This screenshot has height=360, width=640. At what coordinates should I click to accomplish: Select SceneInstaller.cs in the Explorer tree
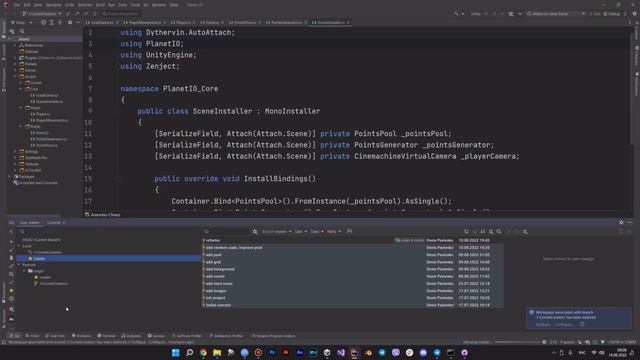pos(49,101)
